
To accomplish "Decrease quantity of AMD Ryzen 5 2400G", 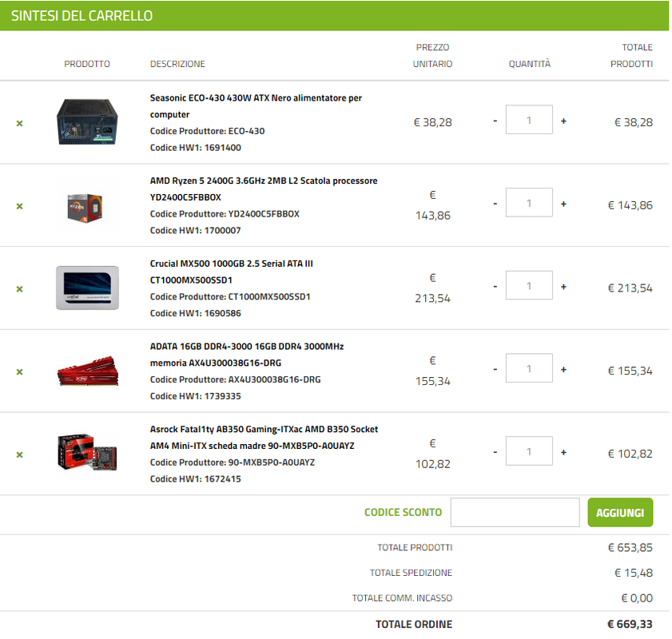I will (x=495, y=204).
